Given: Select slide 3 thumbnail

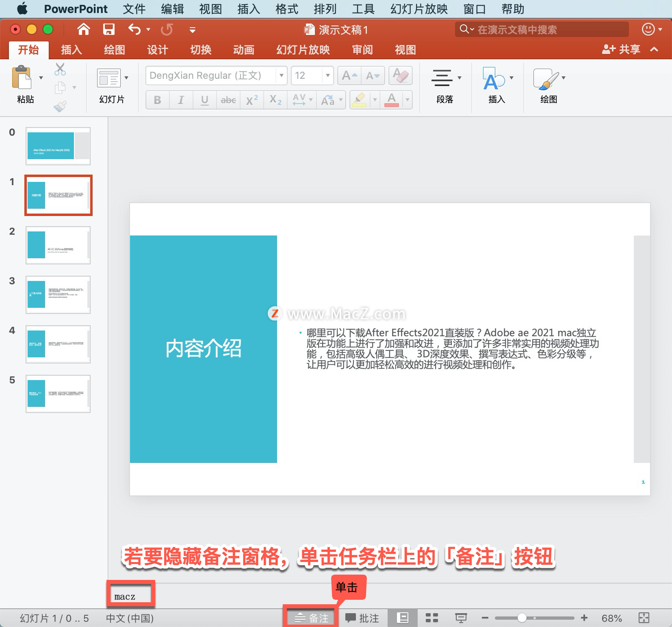Looking at the screenshot, I should (x=58, y=295).
